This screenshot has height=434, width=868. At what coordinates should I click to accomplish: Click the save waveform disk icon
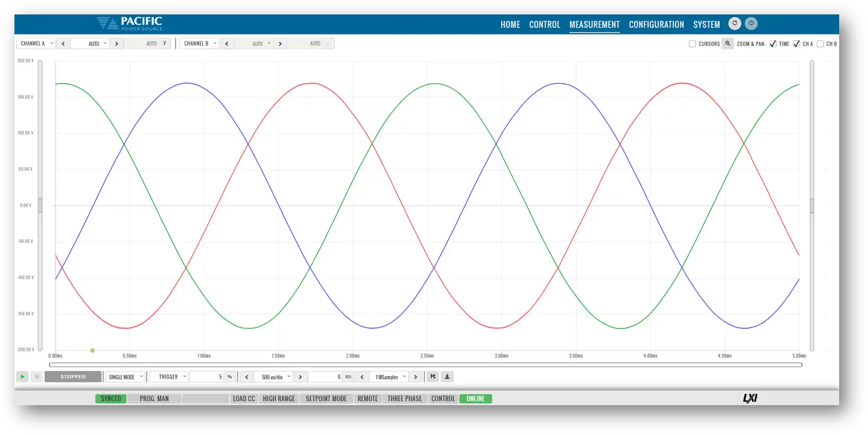433,377
